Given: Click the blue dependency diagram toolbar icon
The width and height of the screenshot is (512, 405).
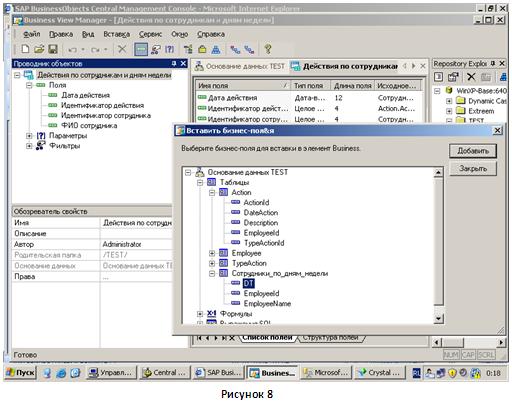Looking at the screenshot, I should [216, 49].
